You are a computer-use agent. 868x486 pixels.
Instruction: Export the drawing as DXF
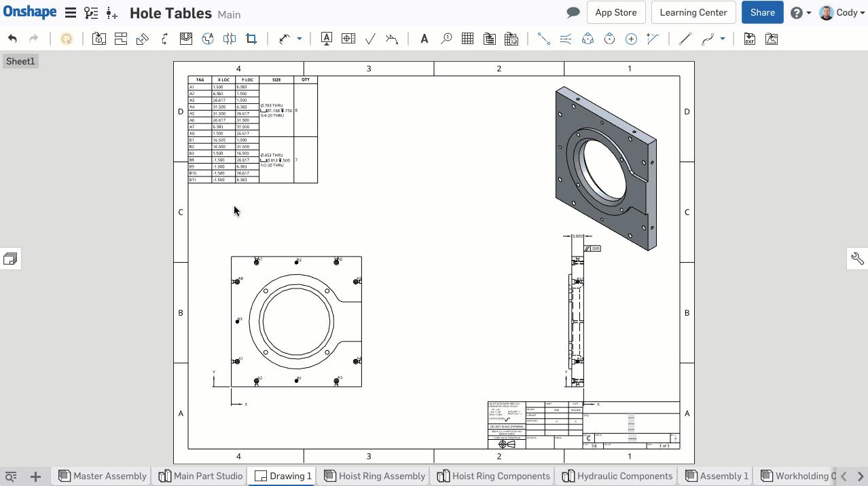748,39
